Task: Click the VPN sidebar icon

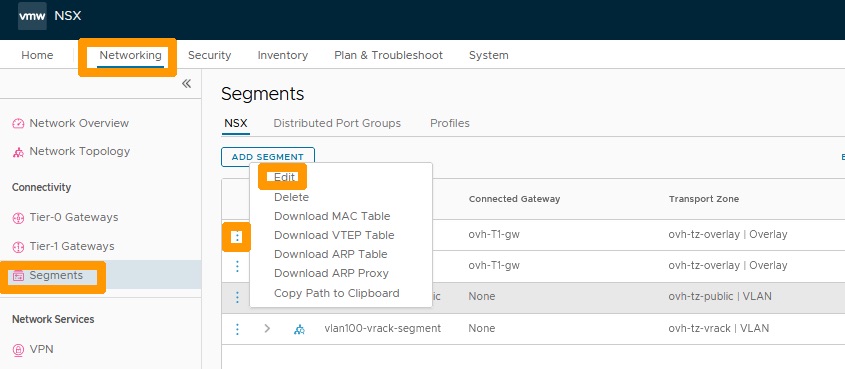Action: (18, 350)
